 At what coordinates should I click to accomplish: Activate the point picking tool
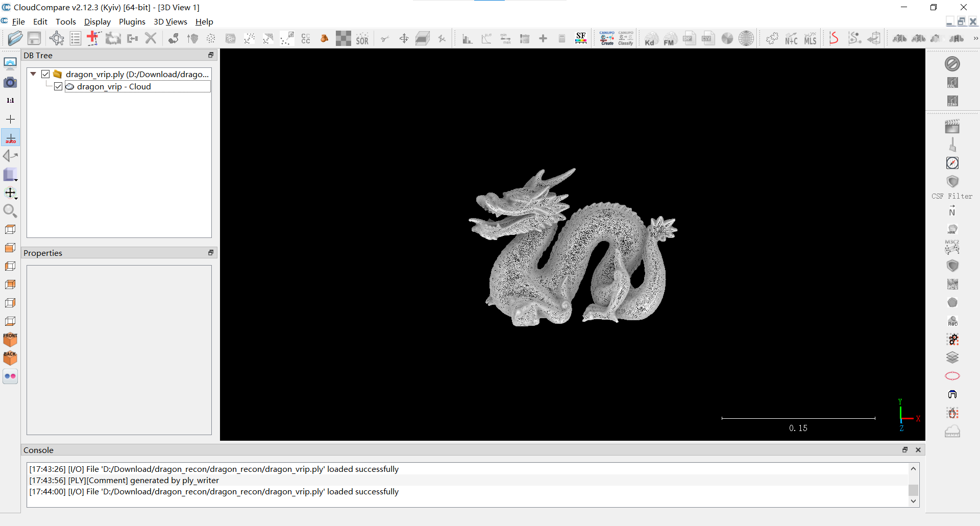(x=57, y=38)
